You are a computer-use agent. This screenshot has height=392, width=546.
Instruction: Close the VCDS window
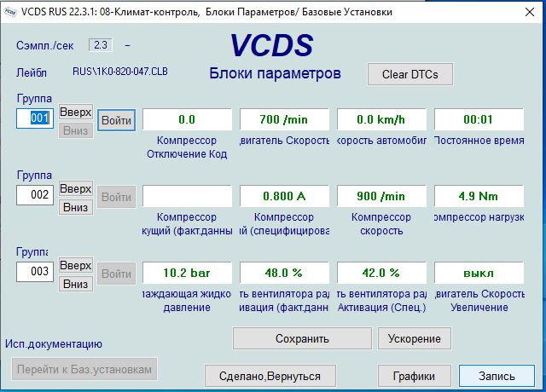coord(530,12)
